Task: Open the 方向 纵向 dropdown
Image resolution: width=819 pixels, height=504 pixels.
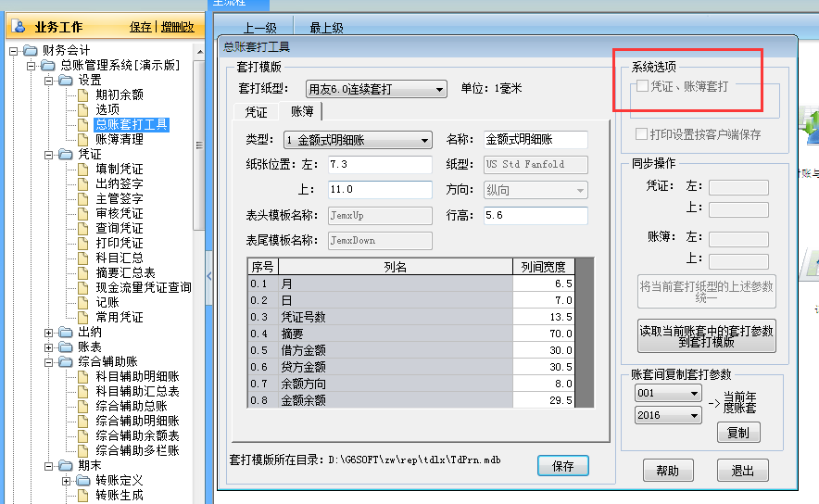Action: tap(580, 190)
